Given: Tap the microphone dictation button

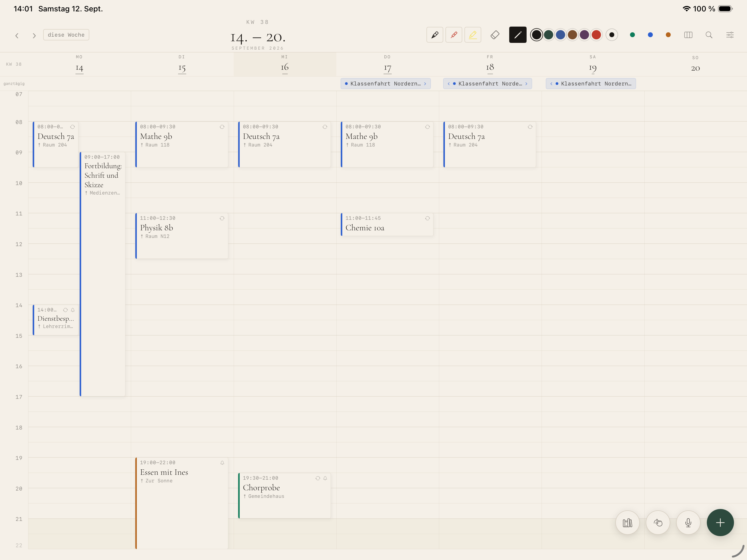Looking at the screenshot, I should [x=688, y=523].
